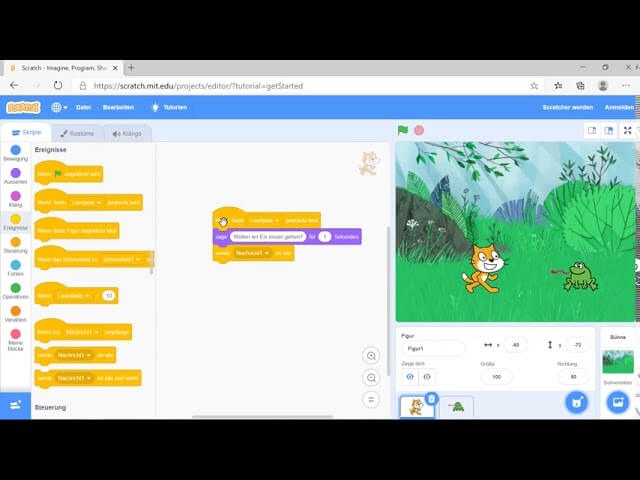Open the Bearbeiten menu
The image size is (640, 480).
[118, 107]
